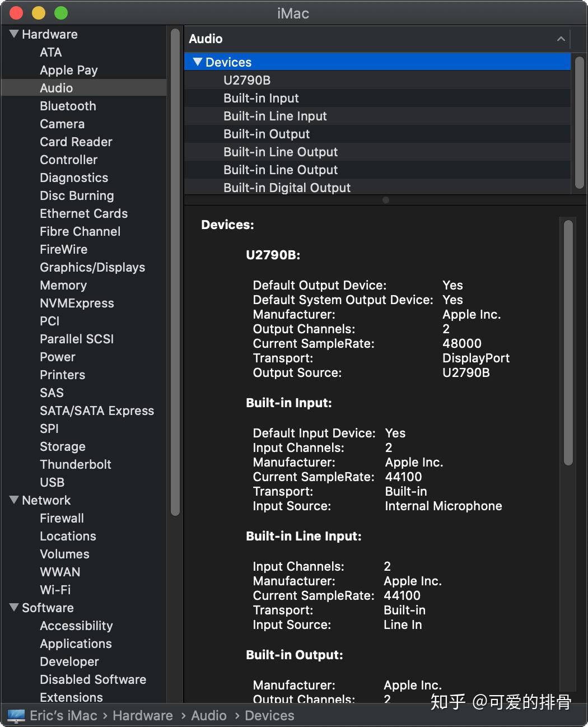The width and height of the screenshot is (588, 727).
Task: Click the green zoom window button
Action: (61, 13)
